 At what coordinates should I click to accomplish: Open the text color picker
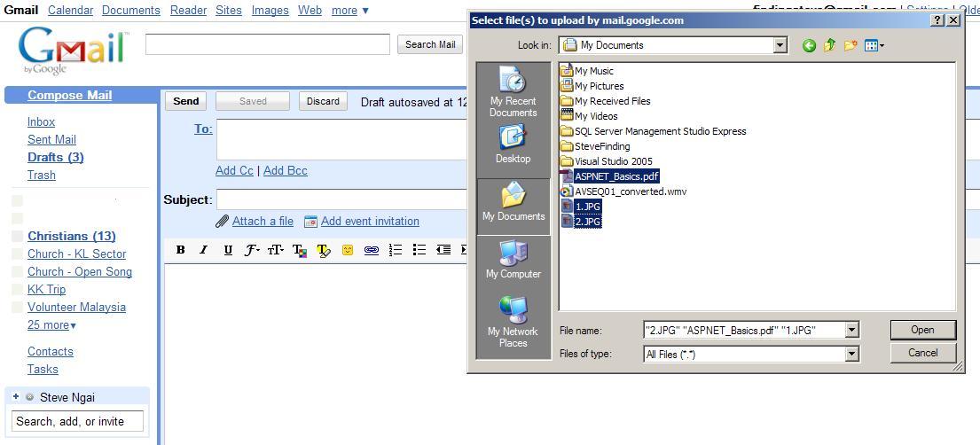(300, 251)
